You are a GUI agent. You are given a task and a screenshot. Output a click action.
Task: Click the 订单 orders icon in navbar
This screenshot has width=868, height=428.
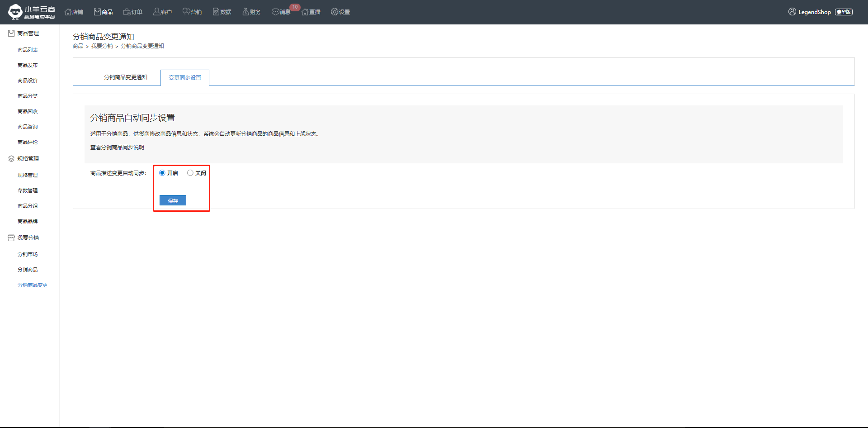coord(127,12)
